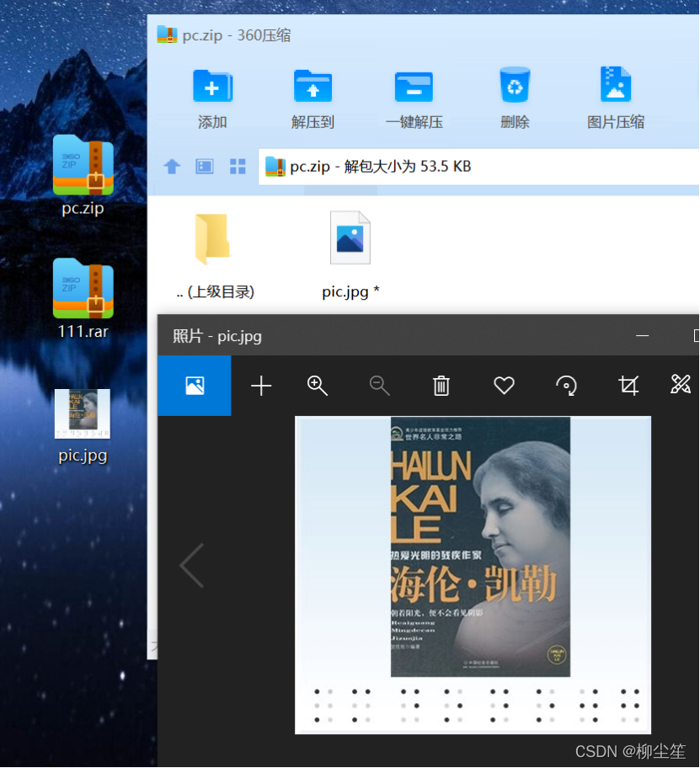
Task: Open the Edit & draw tool in Photos
Action: (x=681, y=385)
